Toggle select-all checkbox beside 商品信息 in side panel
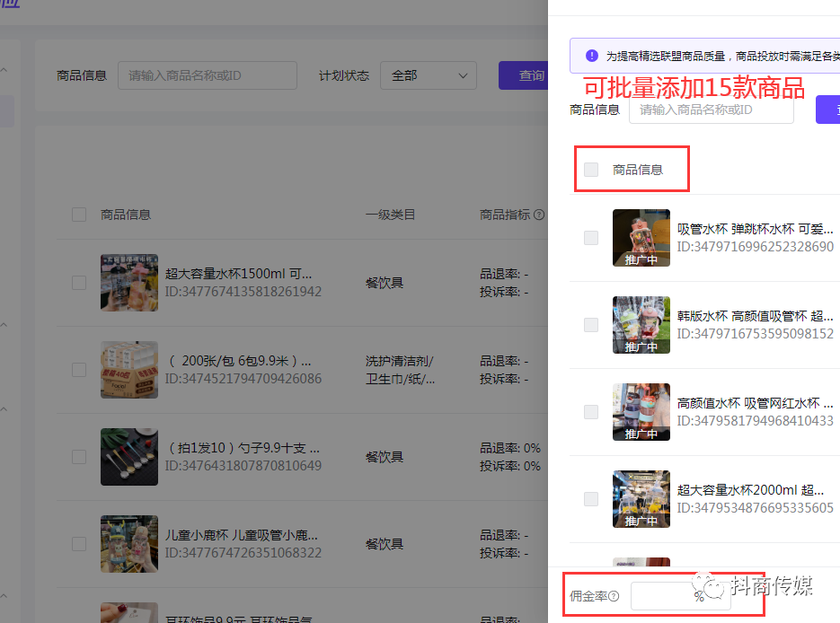This screenshot has width=840, height=623. [x=591, y=170]
